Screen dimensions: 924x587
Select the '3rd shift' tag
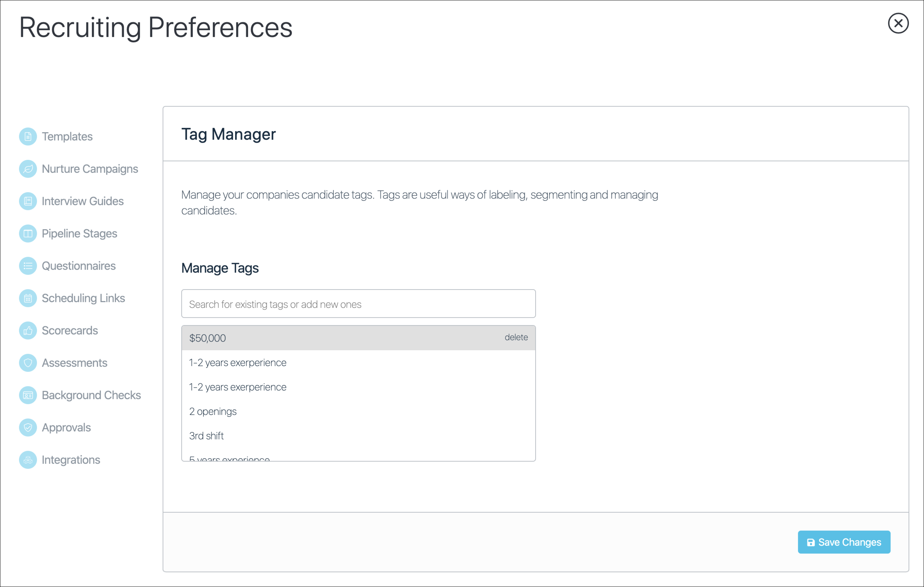click(x=358, y=436)
